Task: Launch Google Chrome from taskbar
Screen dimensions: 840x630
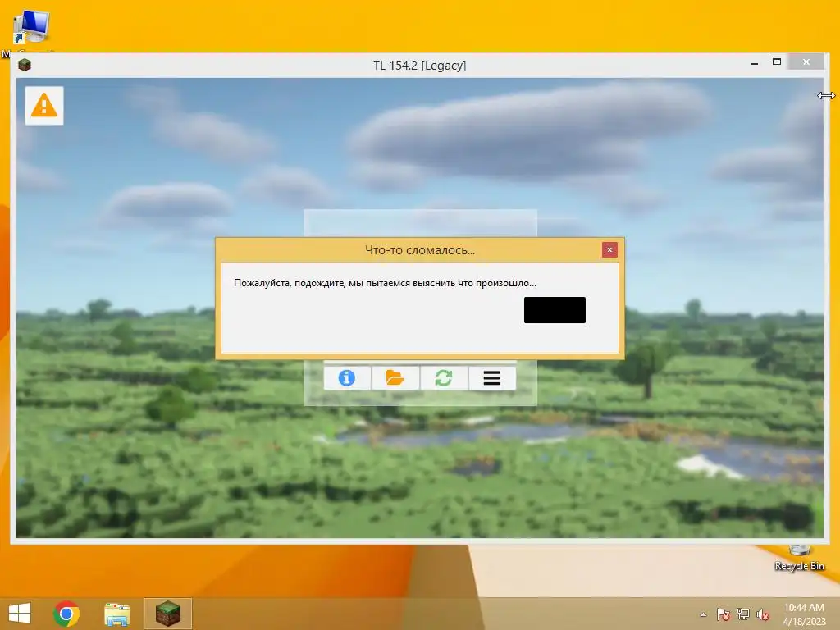Action: click(x=66, y=614)
